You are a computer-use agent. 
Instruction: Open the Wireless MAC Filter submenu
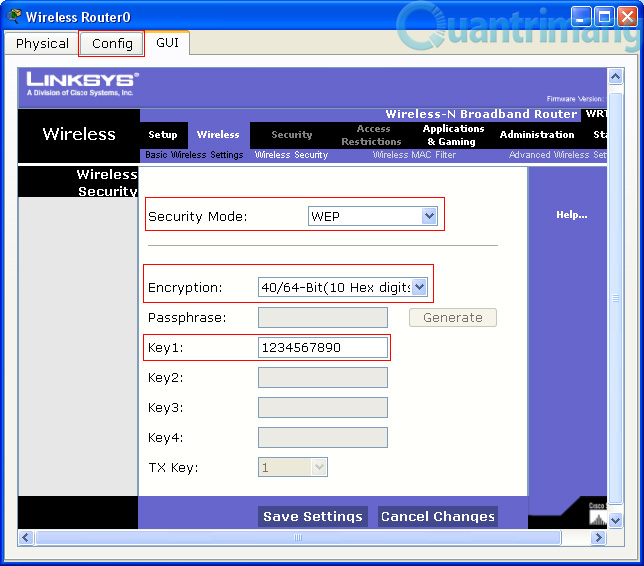[413, 156]
